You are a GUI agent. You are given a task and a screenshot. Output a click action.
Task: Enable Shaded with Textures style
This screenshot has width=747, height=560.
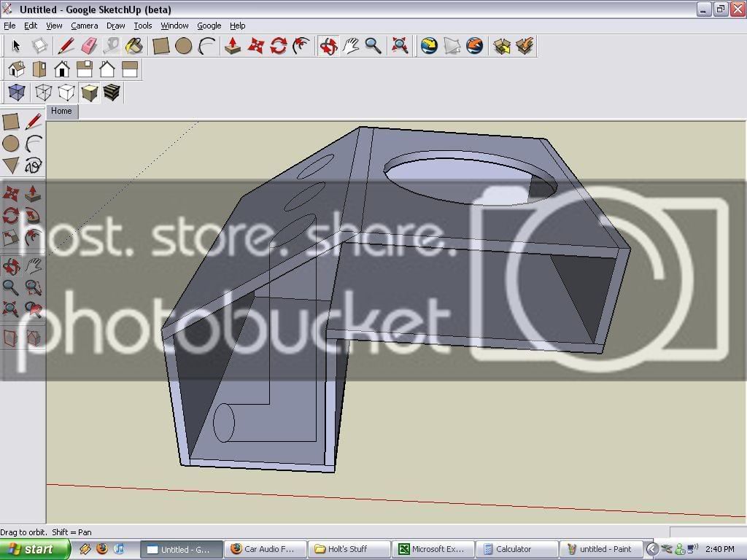[x=112, y=93]
